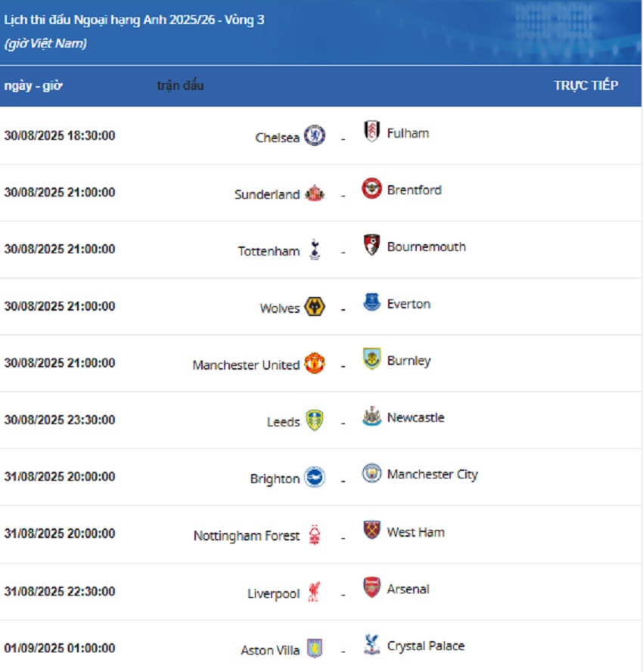Click the Manchester City badge
The image size is (643, 672).
pyautogui.click(x=371, y=473)
